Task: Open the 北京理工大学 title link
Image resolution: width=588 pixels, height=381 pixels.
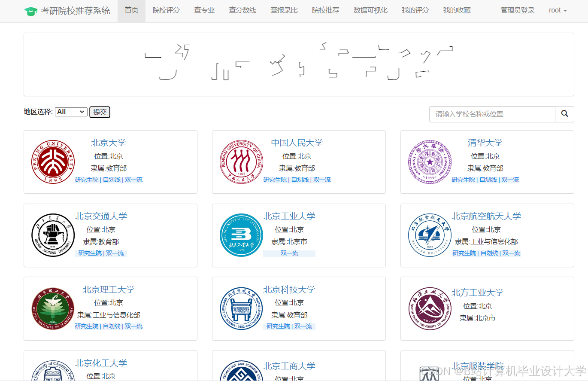Action: pos(109,290)
